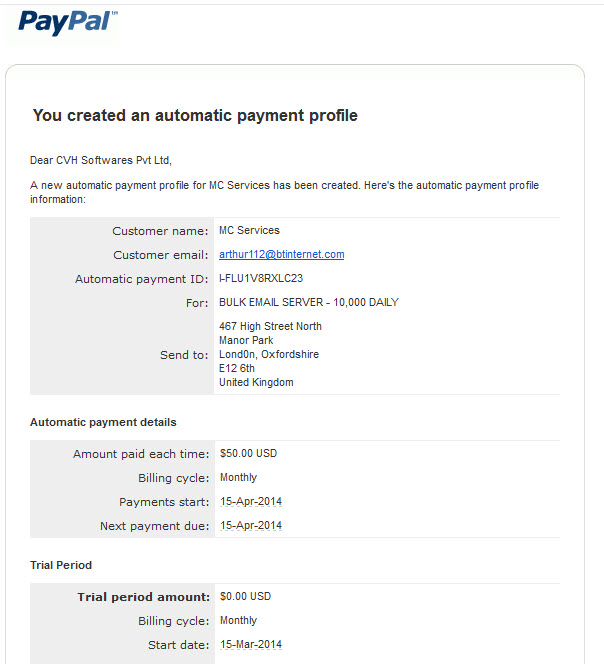The image size is (604, 664).
Task: Click the Next payment due date
Action: 251,526
